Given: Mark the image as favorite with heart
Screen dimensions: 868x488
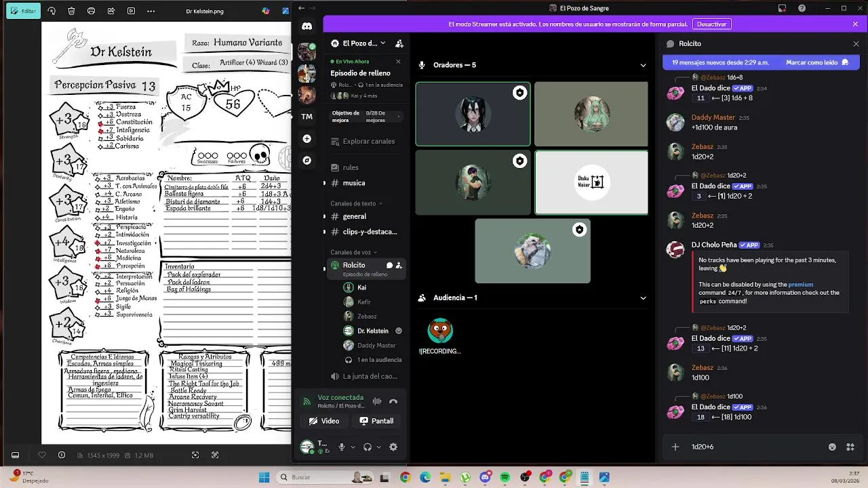Looking at the screenshot, I should tap(42, 455).
